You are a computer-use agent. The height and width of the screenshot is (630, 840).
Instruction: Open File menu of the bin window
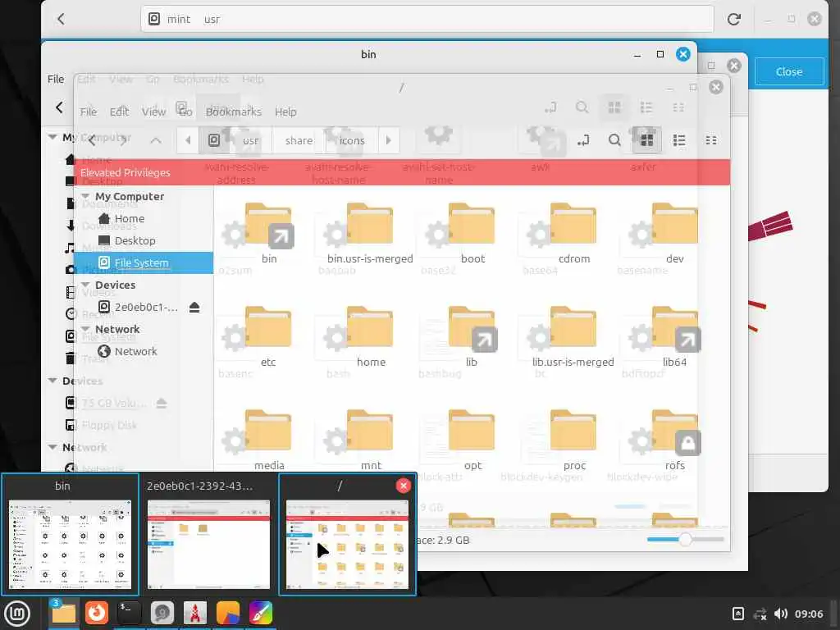pos(56,79)
